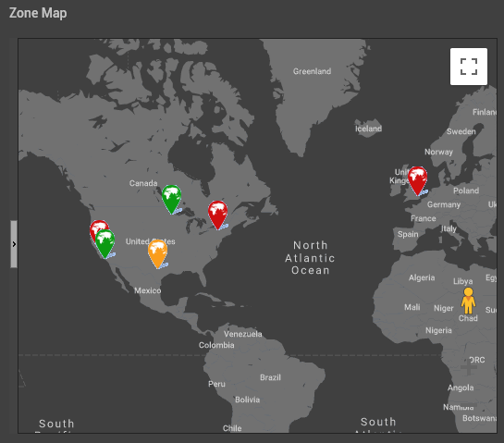Click the Bolivia label on map
This screenshot has height=443, width=504.
248,400
